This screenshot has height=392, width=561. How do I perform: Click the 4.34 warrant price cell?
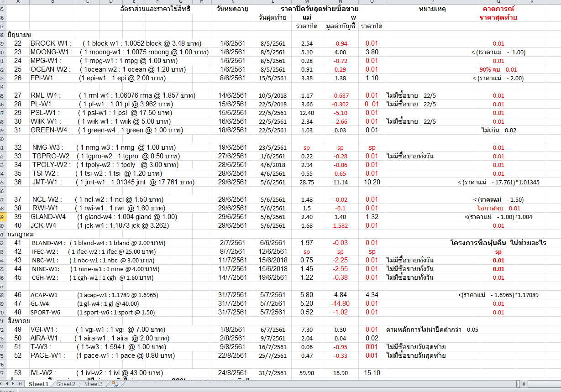coord(372,295)
